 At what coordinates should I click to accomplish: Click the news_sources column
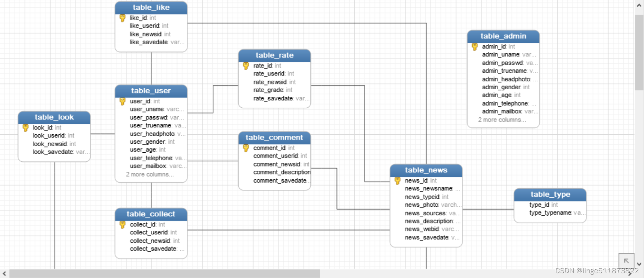tap(432, 213)
